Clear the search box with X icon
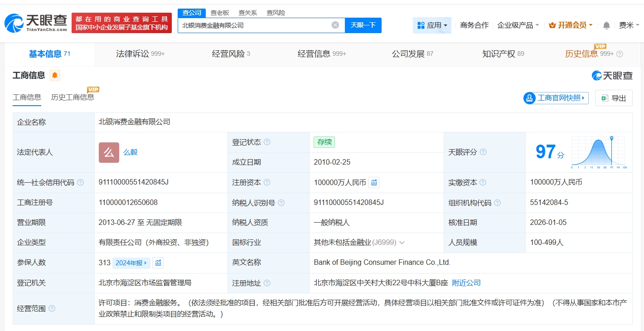The width and height of the screenshot is (644, 331). coord(335,25)
